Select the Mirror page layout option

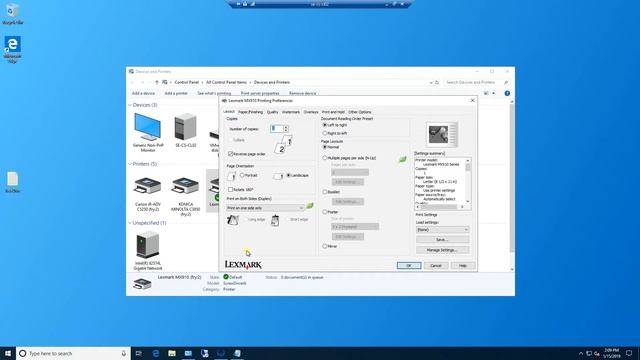pyautogui.click(x=325, y=247)
